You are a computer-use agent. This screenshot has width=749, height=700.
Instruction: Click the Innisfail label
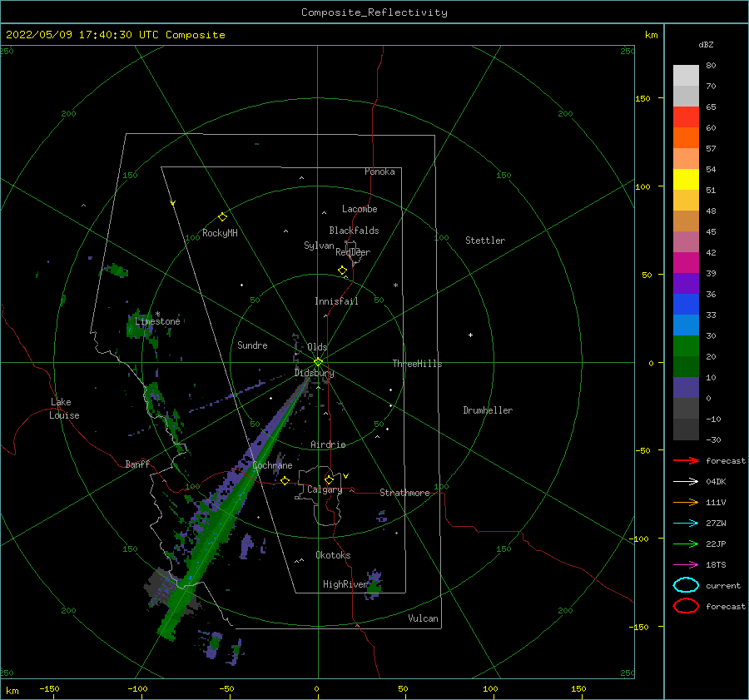[x=336, y=301]
